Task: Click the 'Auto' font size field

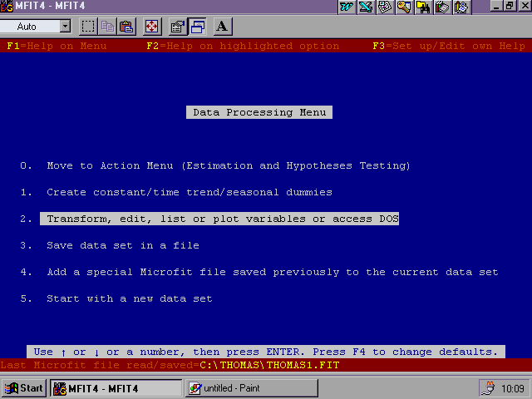Action: pyautogui.click(x=30, y=26)
